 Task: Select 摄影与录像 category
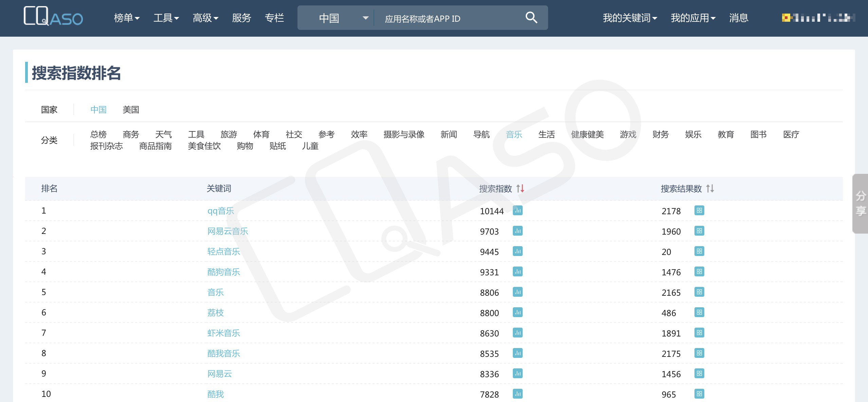coord(404,134)
